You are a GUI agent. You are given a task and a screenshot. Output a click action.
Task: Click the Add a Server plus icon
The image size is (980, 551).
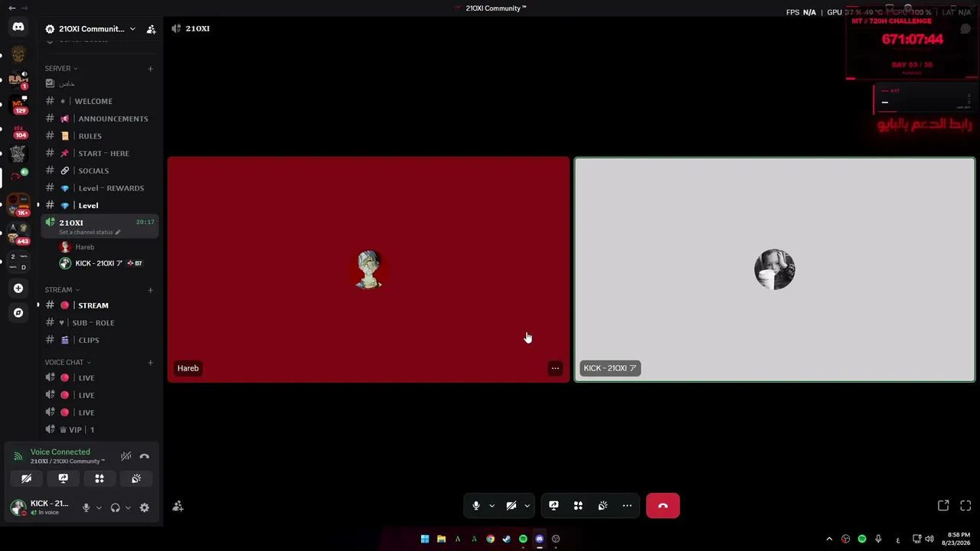tap(18, 289)
